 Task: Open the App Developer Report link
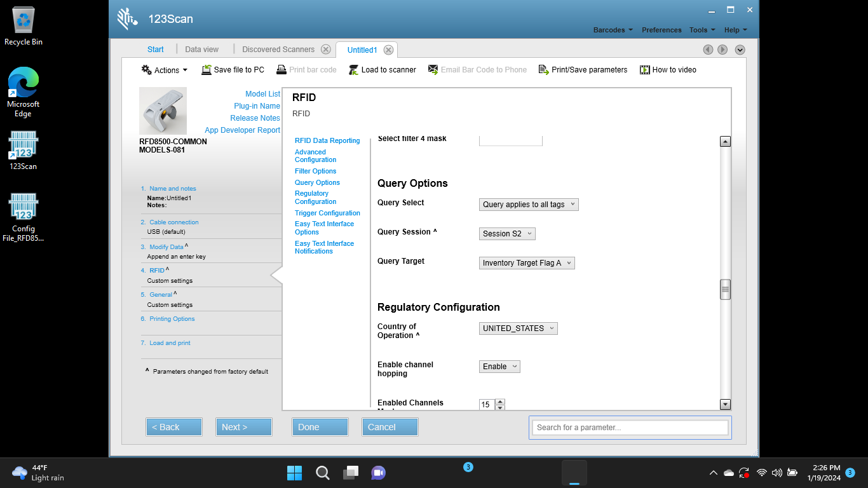point(242,130)
